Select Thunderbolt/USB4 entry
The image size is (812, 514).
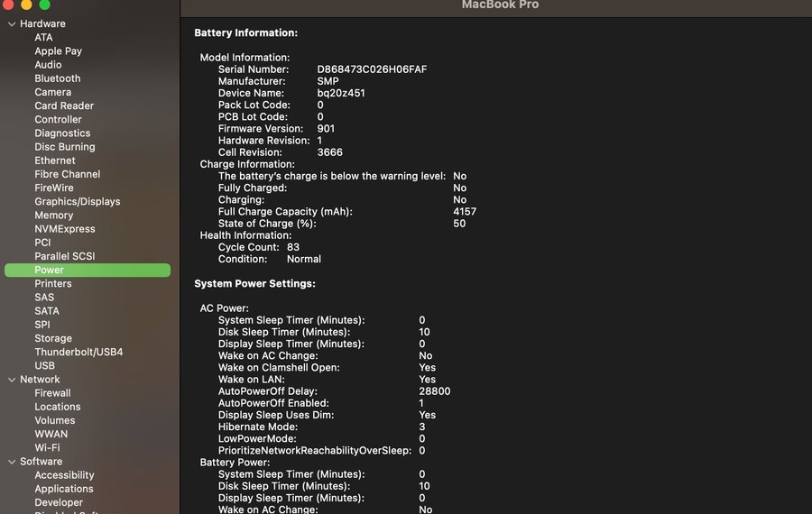(78, 352)
